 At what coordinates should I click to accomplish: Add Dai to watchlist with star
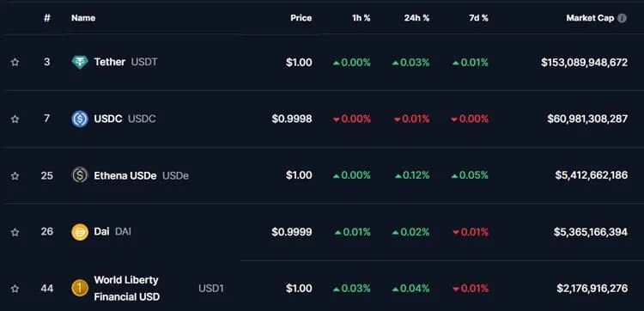pos(15,233)
